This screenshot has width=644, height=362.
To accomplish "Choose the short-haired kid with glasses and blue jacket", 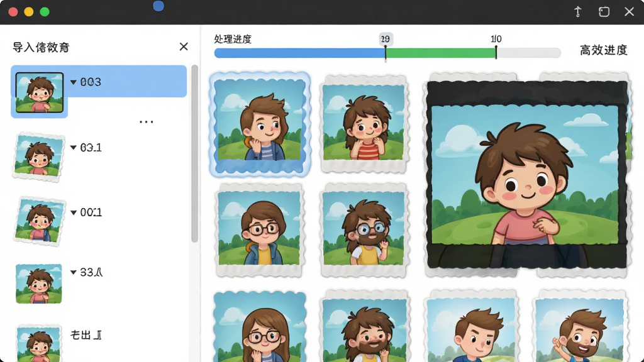I will [259, 229].
